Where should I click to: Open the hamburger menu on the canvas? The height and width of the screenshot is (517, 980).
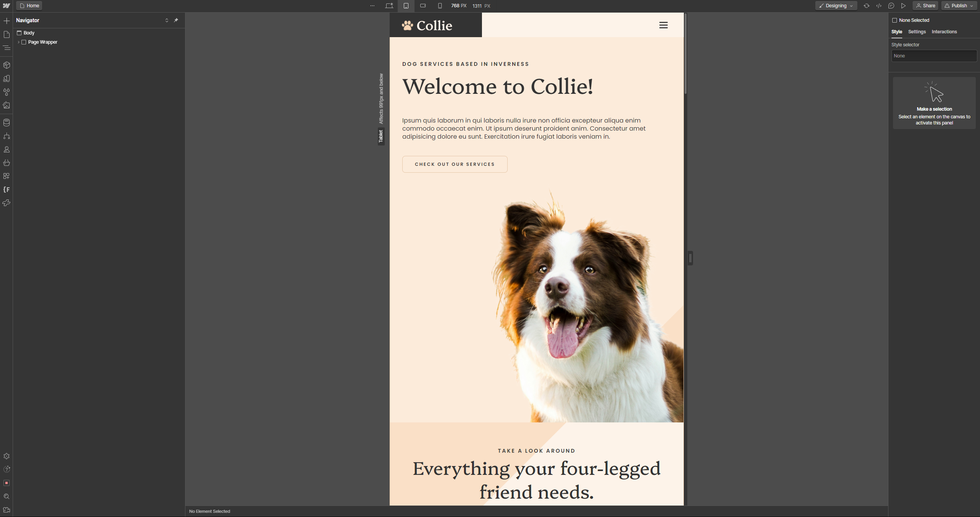[664, 25]
